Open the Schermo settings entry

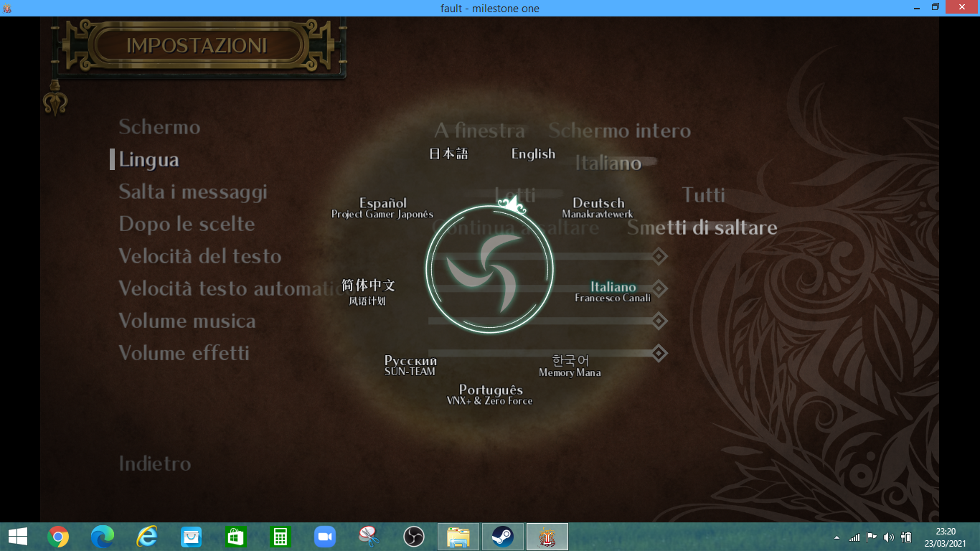pyautogui.click(x=159, y=127)
